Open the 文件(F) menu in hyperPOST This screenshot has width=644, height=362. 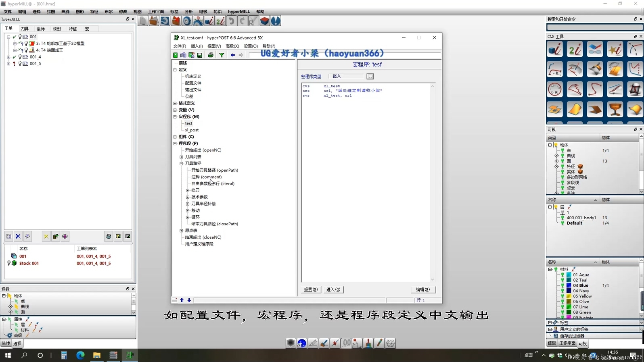tap(180, 46)
